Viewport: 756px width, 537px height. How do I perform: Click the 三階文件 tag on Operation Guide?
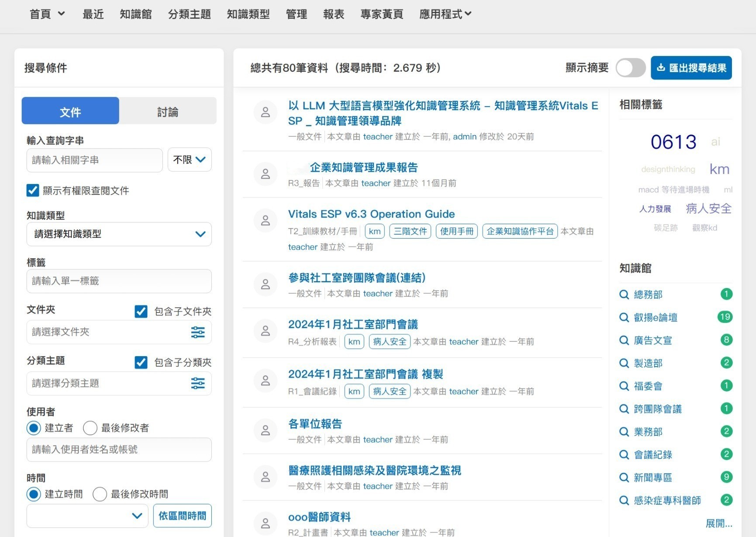[410, 231]
